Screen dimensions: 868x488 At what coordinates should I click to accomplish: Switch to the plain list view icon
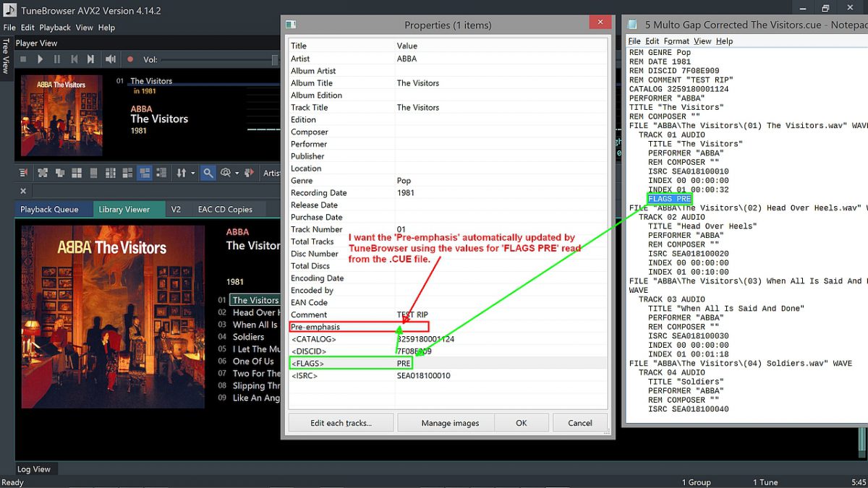tap(162, 173)
